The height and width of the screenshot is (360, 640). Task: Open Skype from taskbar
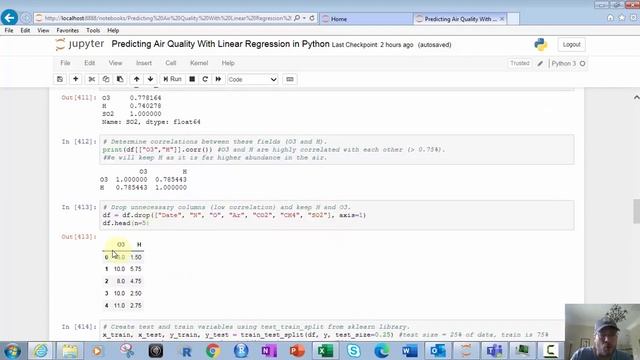[x=353, y=351]
